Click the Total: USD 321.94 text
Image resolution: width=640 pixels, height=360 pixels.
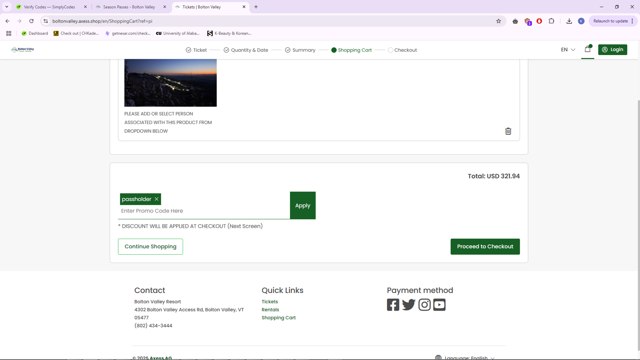click(x=493, y=176)
